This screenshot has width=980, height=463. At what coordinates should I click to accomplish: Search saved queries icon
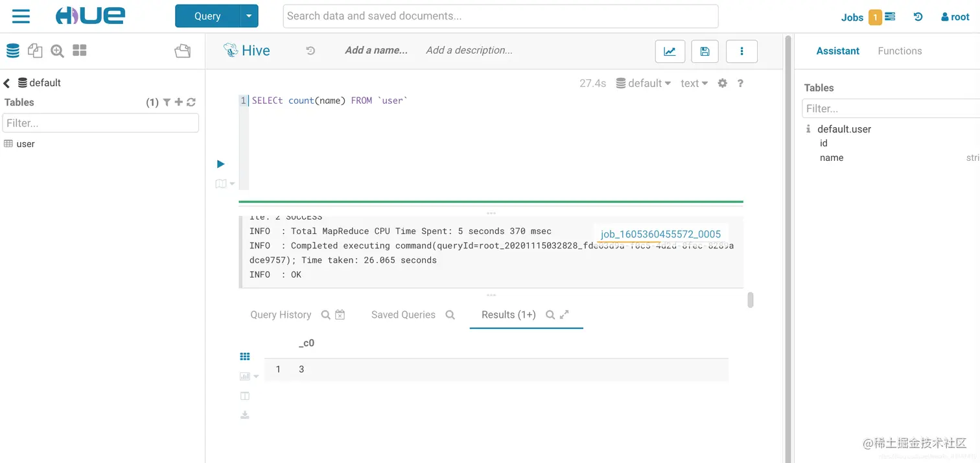(x=450, y=315)
